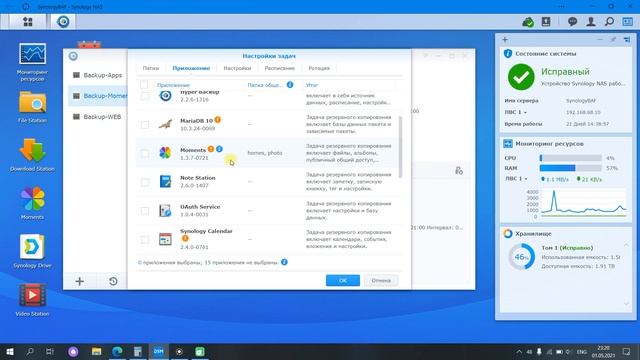
Task: Open the DSM main menu grid icon
Action: pos(27,22)
